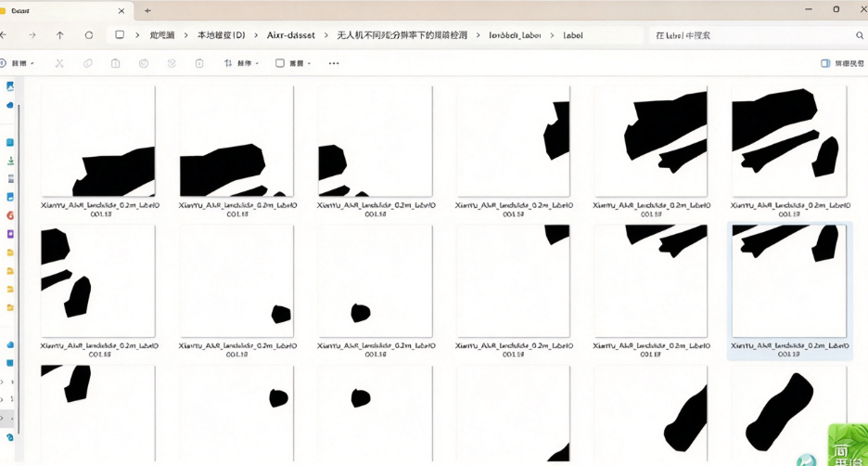The image size is (868, 466).
Task: Toggle the details pane button
Action: coord(842,63)
